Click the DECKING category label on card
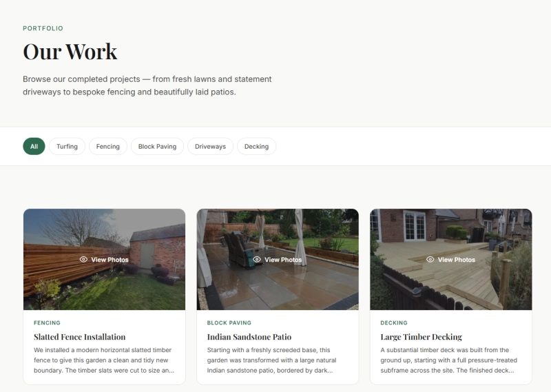Viewport: 551px width, 392px height. pyautogui.click(x=394, y=322)
